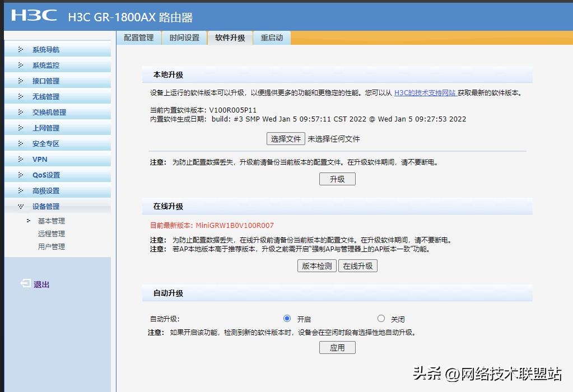Image resolution: width=573 pixels, height=392 pixels.
Task: Select the 软件升级 tab
Action: pyautogui.click(x=230, y=38)
